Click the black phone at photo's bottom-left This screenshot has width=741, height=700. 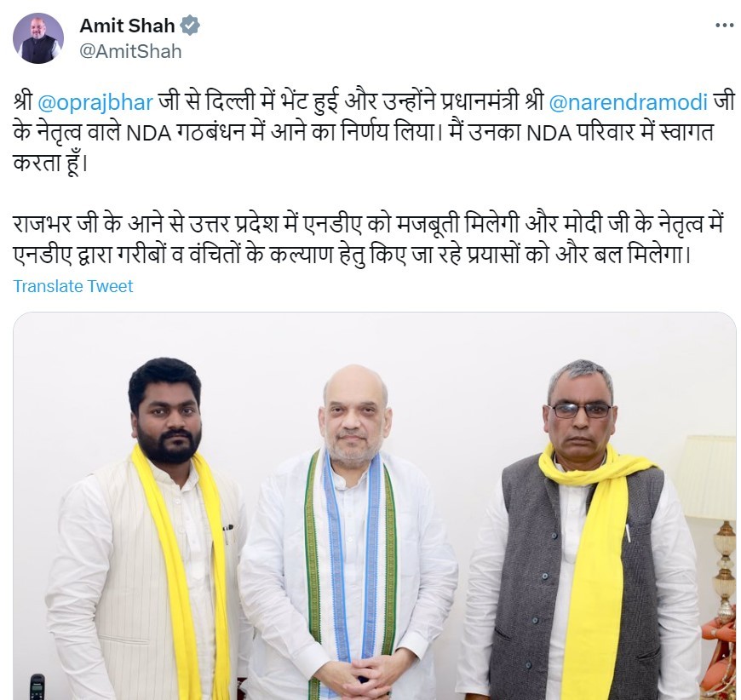37,686
